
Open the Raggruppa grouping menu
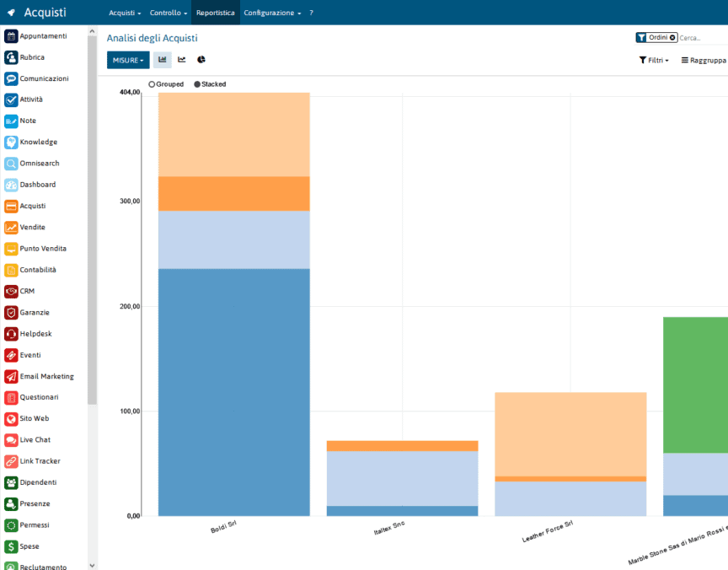click(x=704, y=61)
